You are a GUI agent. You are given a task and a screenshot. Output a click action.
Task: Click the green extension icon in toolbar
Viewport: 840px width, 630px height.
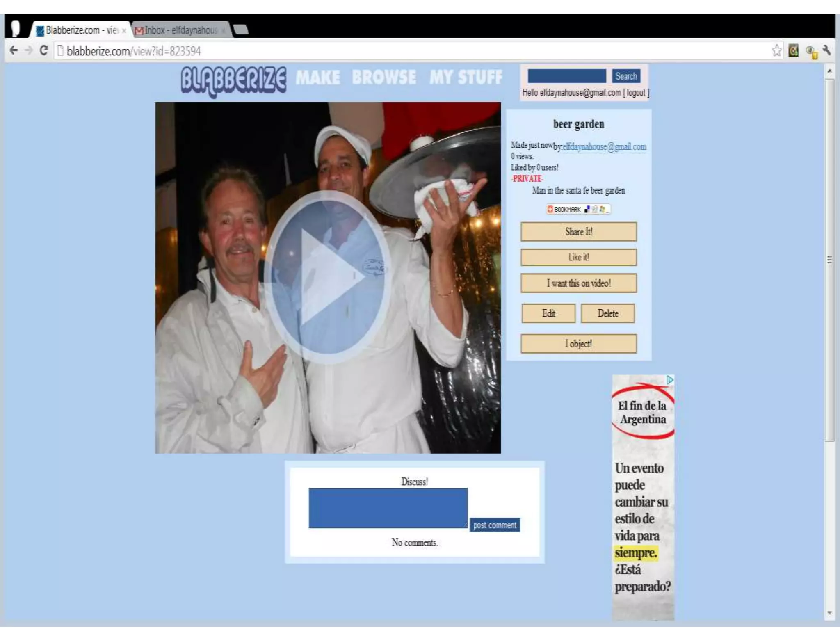794,50
